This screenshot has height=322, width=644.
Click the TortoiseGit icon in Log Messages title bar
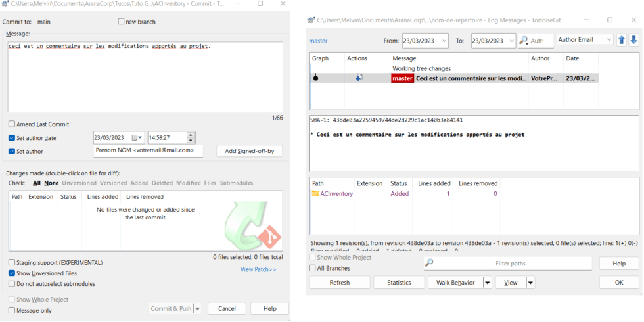click(311, 20)
